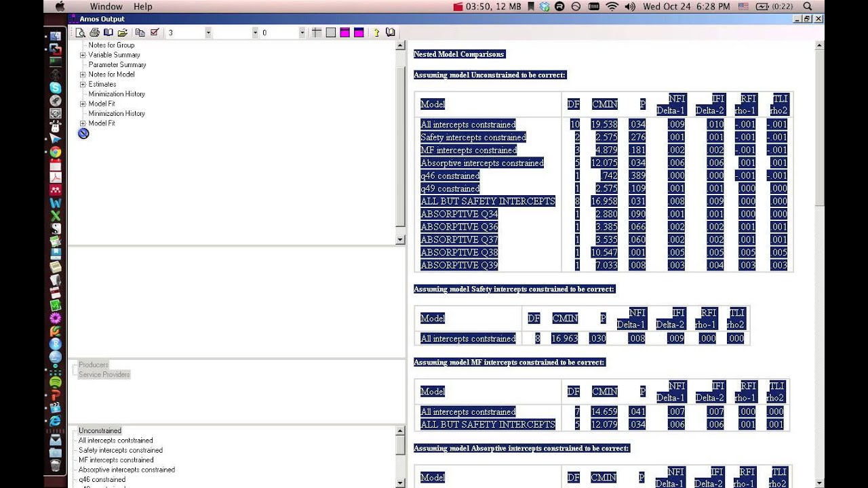The image size is (868, 488).
Task: Copy output to clipboard icon
Action: (140, 33)
